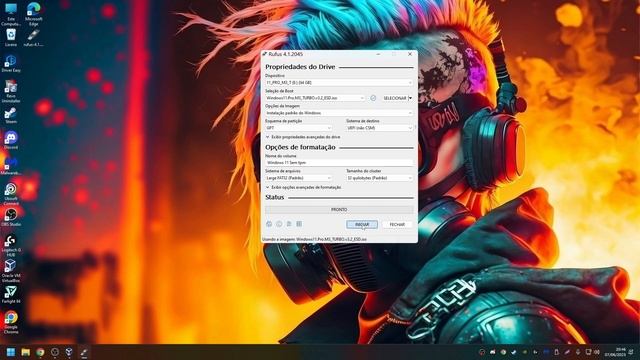640x360 pixels.
Task: Open the Windows Start menu
Action: pyautogui.click(x=11, y=352)
